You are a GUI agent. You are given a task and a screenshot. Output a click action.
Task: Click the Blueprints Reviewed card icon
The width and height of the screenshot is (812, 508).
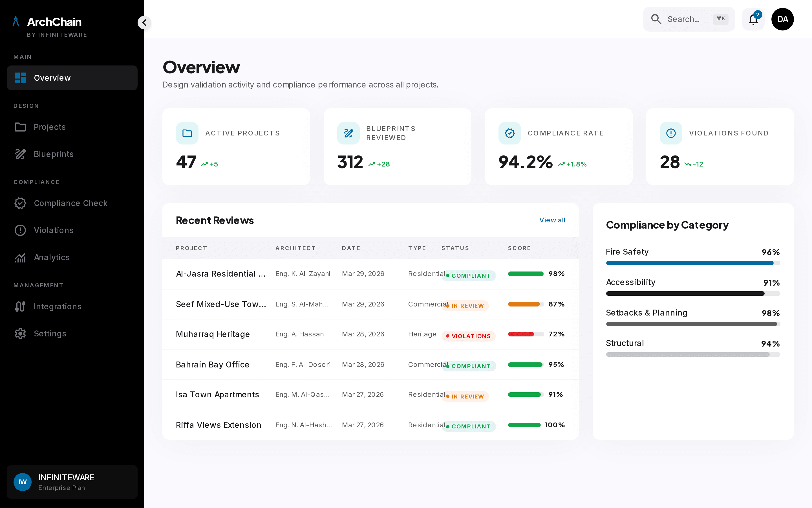348,133
